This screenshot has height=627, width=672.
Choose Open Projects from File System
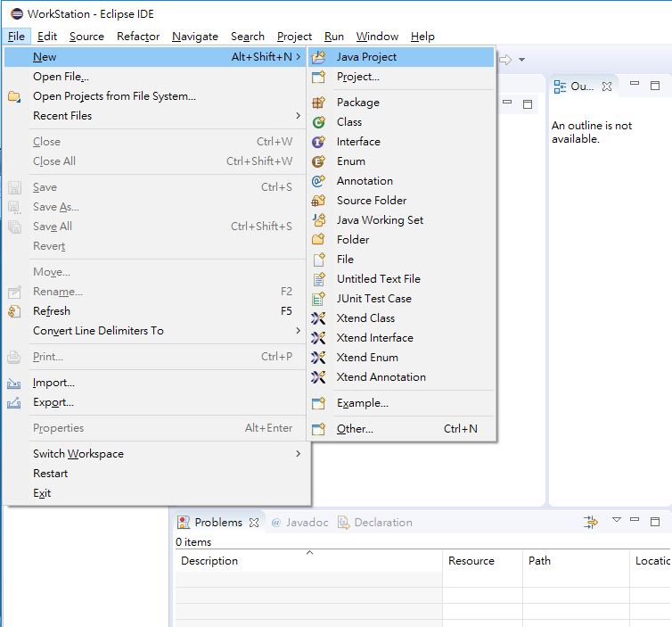[x=114, y=96]
